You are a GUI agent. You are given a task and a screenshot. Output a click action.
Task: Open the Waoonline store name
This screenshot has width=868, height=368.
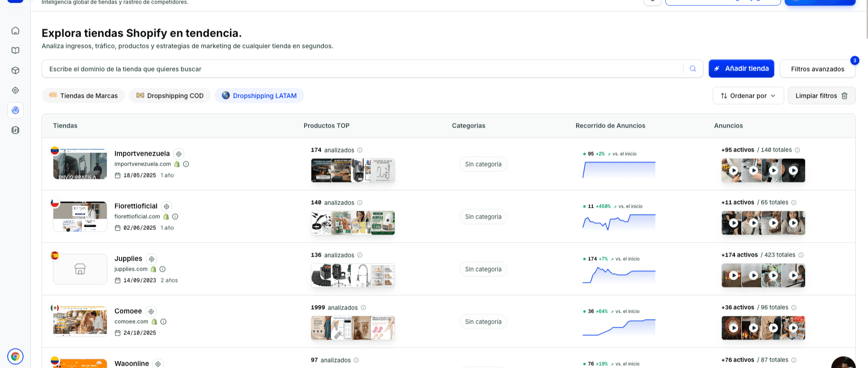pyautogui.click(x=132, y=363)
